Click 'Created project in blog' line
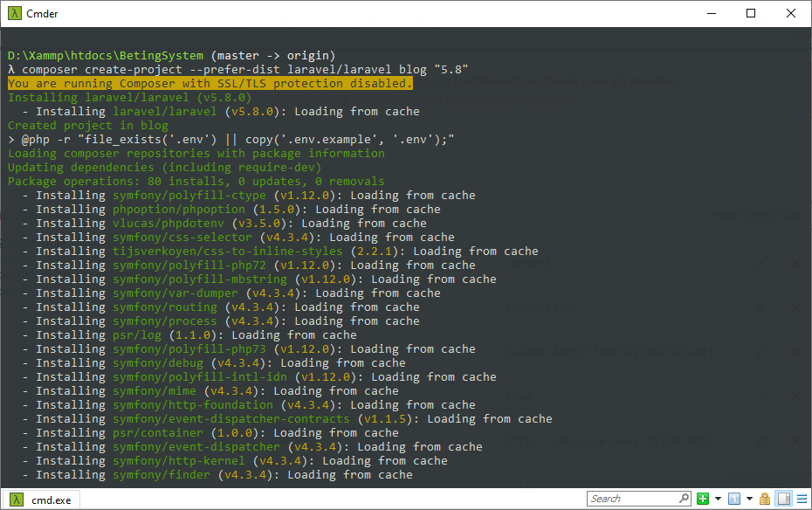The image size is (812, 510). [88, 125]
